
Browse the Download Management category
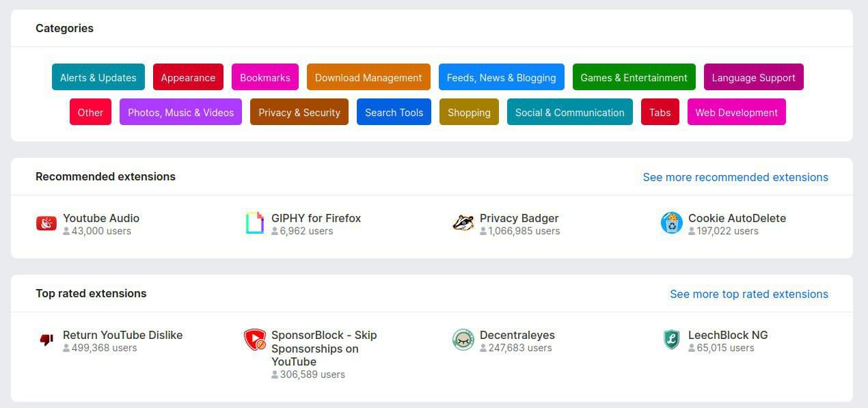(x=368, y=77)
